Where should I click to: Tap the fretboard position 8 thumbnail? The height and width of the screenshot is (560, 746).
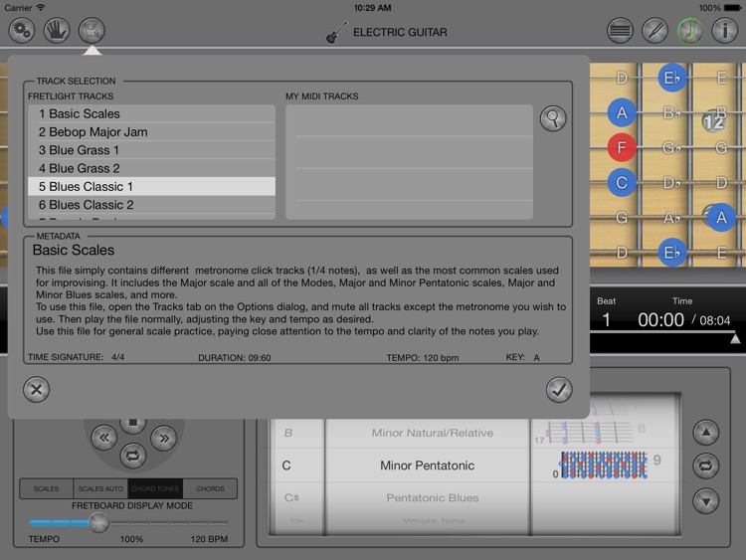(x=590, y=432)
